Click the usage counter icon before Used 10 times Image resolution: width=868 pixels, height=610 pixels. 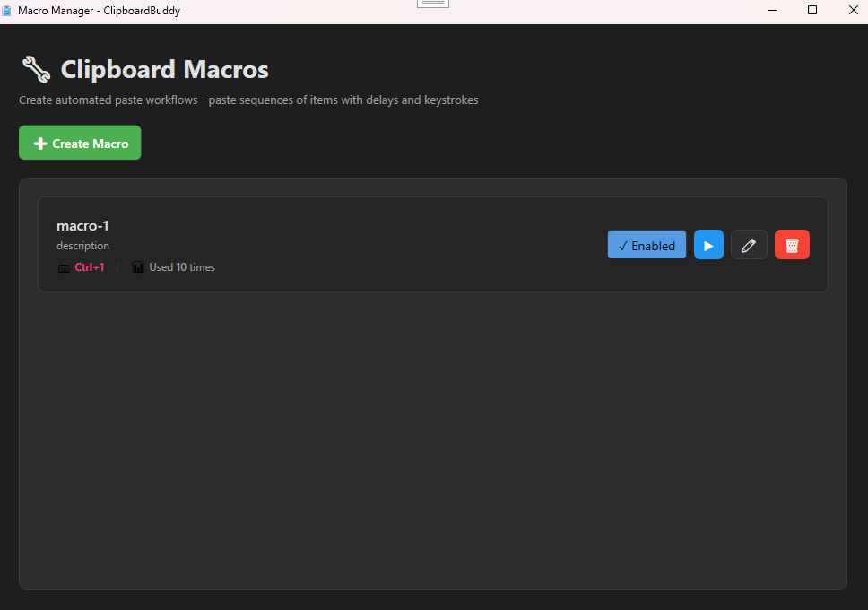click(137, 266)
